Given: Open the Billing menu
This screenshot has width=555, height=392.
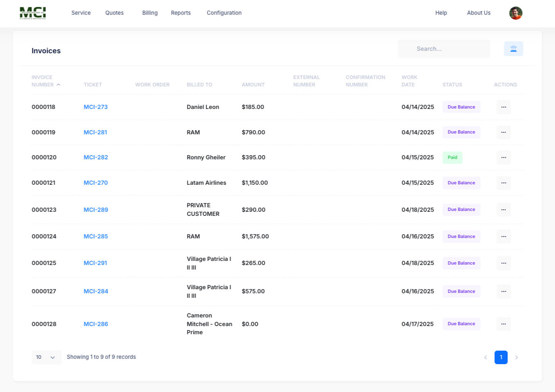Looking at the screenshot, I should (x=150, y=13).
